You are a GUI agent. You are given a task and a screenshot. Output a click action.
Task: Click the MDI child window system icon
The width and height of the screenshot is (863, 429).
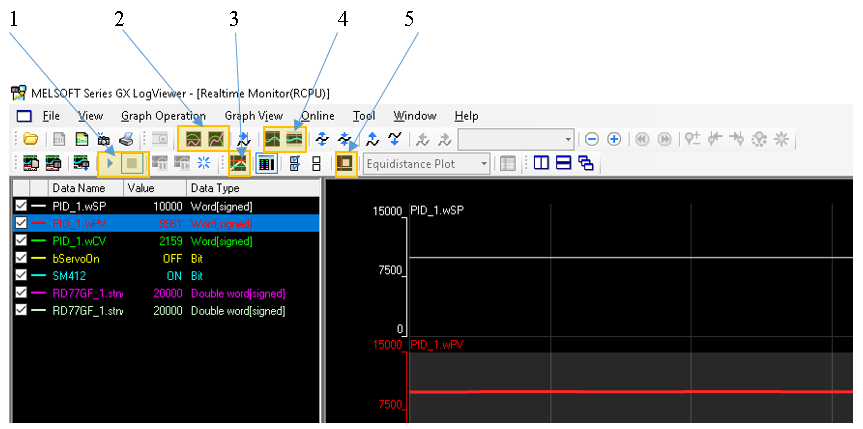24,116
